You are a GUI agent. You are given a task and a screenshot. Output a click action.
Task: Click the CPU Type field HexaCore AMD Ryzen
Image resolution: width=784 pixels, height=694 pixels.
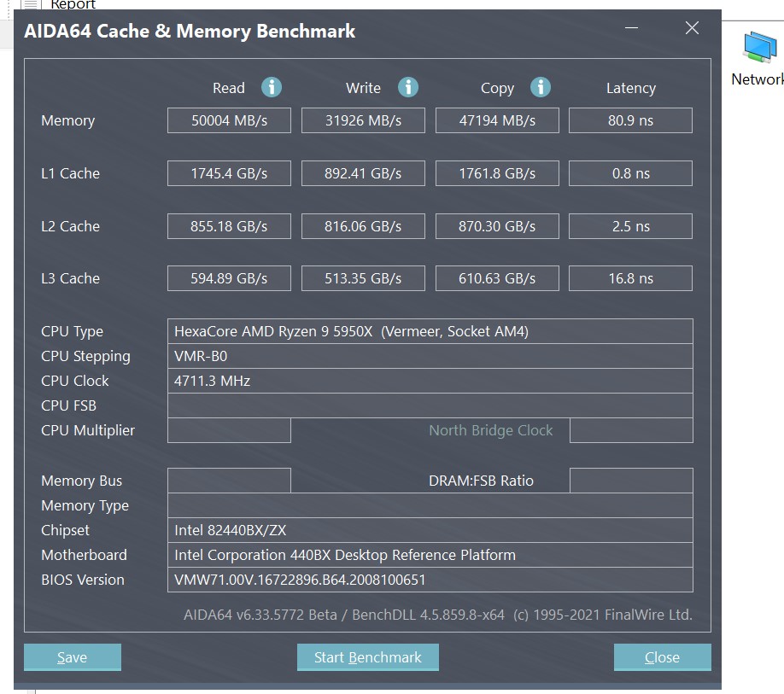pyautogui.click(x=430, y=331)
